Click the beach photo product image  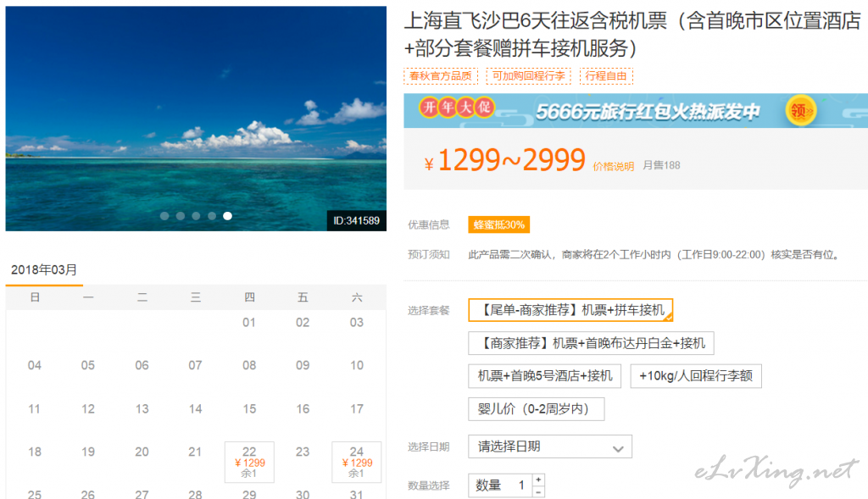pyautogui.click(x=196, y=119)
